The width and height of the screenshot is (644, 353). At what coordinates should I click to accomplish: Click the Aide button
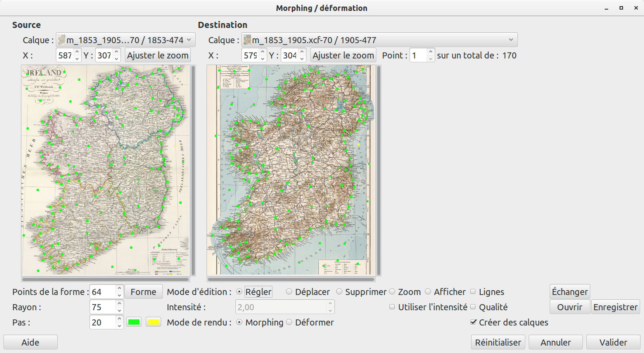(31, 343)
